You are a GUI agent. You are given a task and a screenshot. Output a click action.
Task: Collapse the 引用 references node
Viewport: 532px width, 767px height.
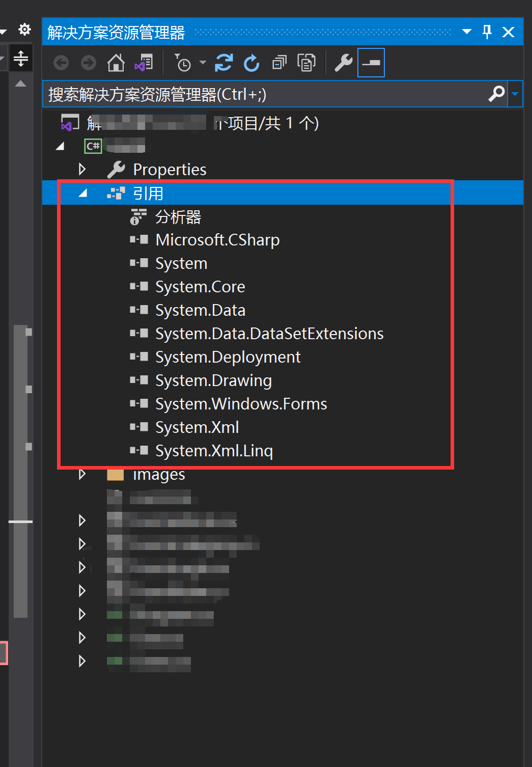tap(83, 193)
